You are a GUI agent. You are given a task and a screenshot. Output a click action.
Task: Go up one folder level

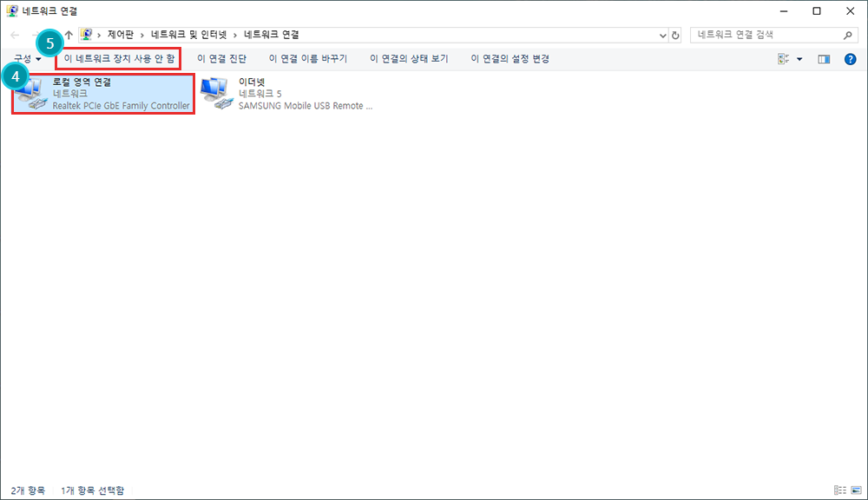point(69,35)
